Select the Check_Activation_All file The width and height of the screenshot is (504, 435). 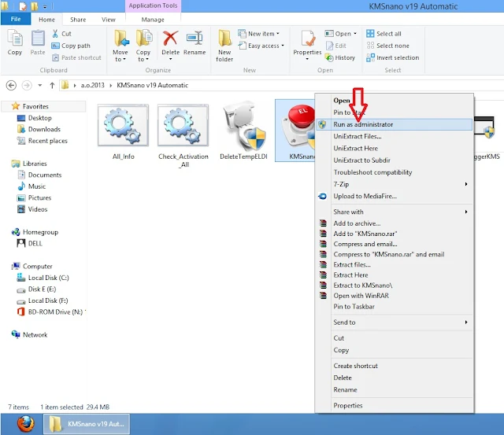tap(183, 136)
